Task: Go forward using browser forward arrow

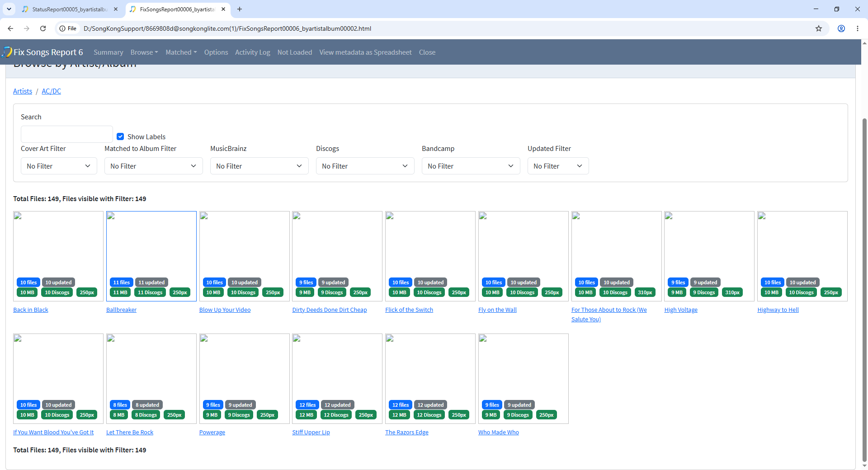Action: pos(27,28)
